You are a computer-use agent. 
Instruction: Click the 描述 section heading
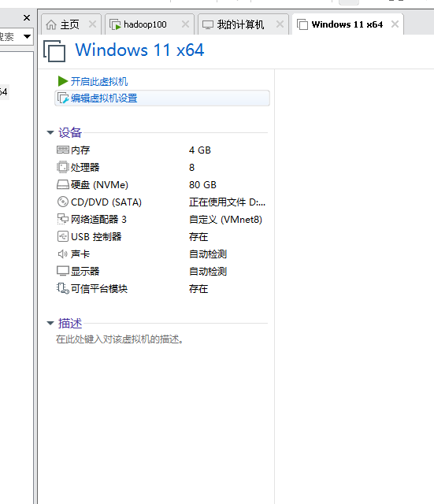(x=70, y=323)
